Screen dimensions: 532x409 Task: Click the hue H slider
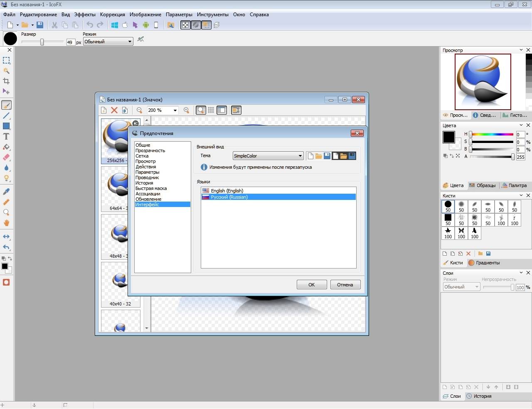point(492,134)
